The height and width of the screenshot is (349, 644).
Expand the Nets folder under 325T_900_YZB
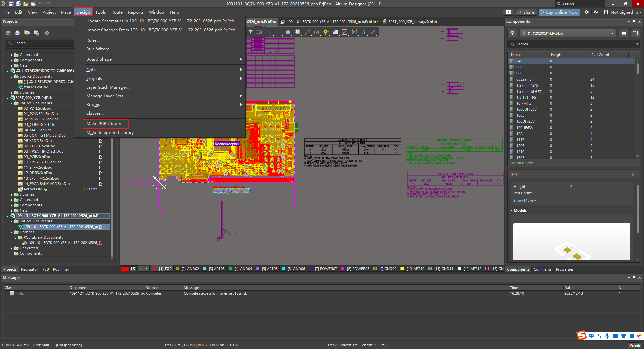12,211
